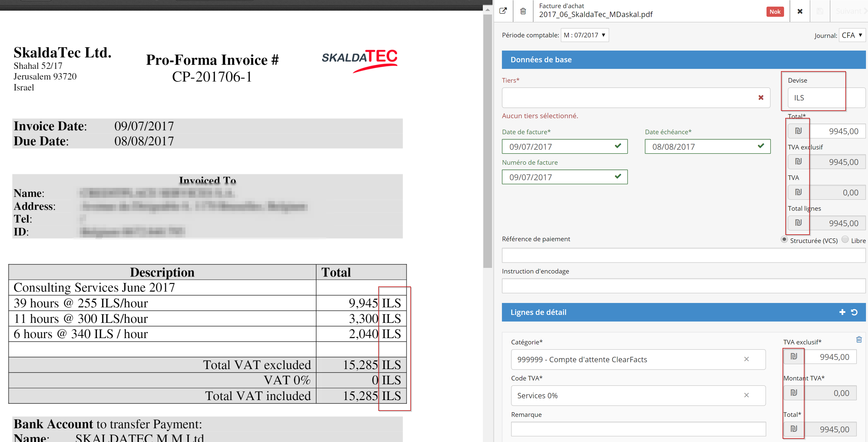Edit the Date de facture field
This screenshot has width=868, height=442.
tap(565, 146)
